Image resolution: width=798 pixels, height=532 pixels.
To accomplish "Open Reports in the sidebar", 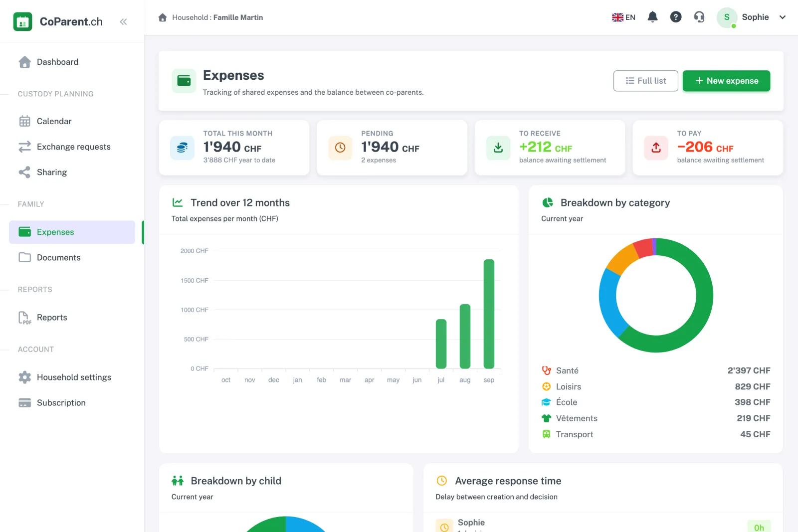I will [72, 318].
